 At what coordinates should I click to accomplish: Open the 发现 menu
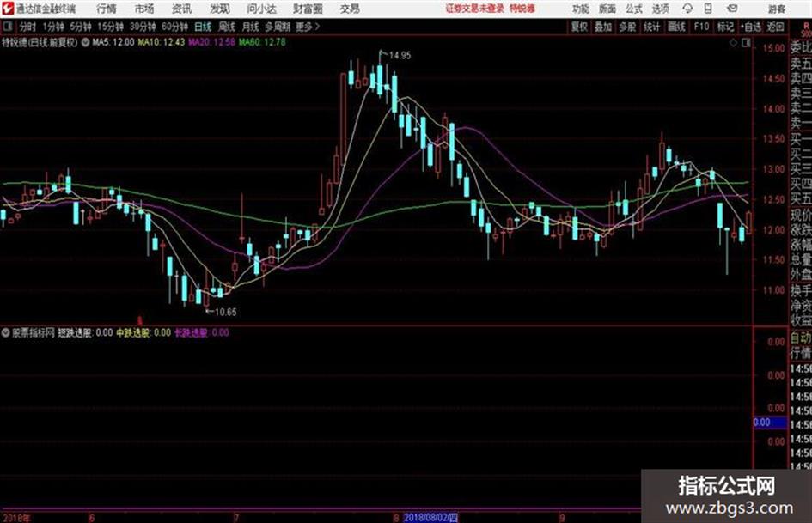point(220,9)
